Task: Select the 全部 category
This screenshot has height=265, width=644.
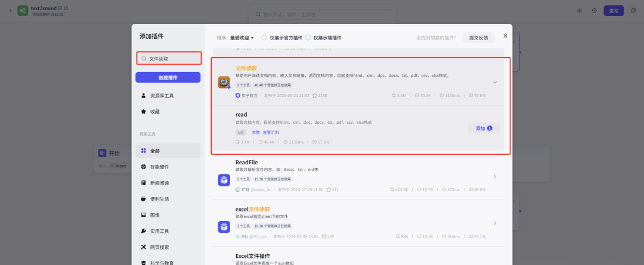Action: (168, 151)
